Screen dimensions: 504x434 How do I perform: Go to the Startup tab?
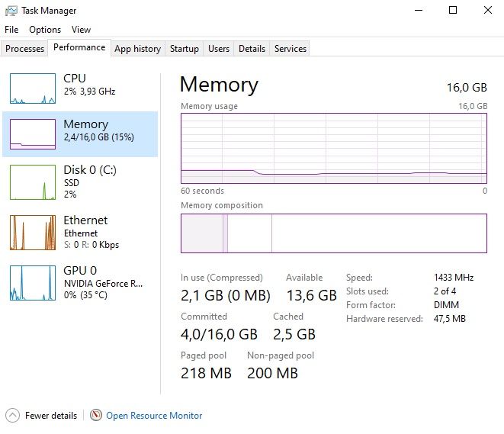point(185,49)
